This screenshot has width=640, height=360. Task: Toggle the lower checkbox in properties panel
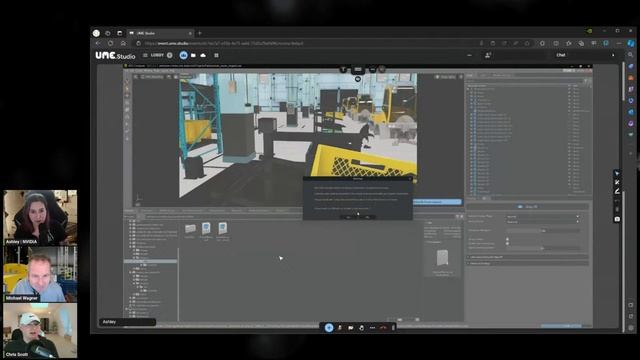click(508, 244)
